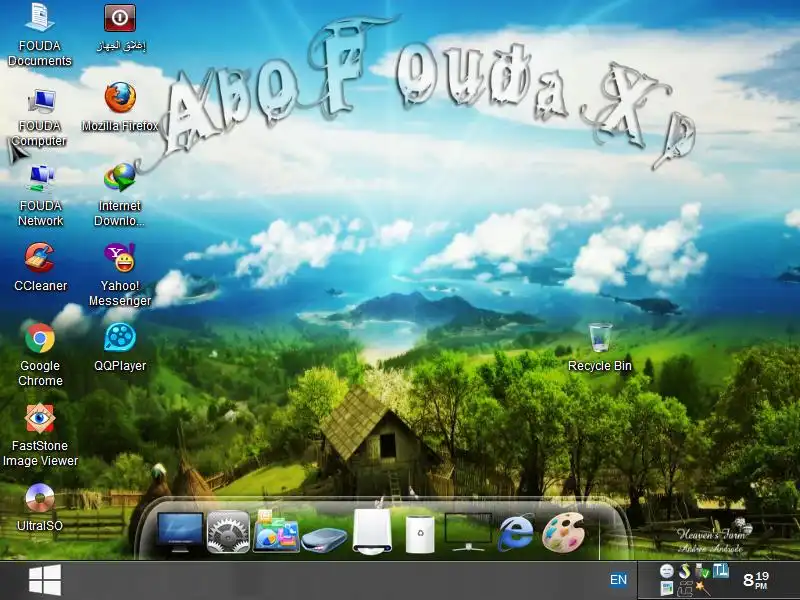Open the gears settings icon in the dock
The width and height of the screenshot is (800, 600).
[228, 532]
